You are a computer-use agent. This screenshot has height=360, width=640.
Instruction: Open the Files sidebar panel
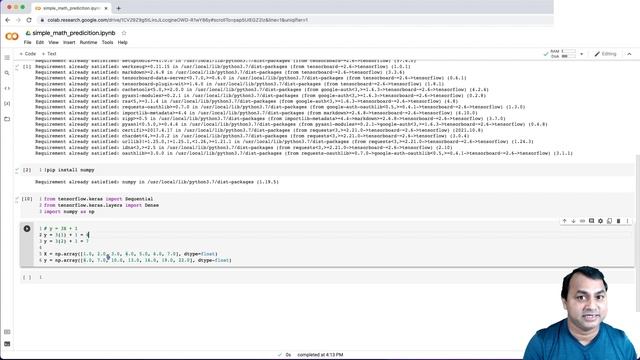point(7,119)
